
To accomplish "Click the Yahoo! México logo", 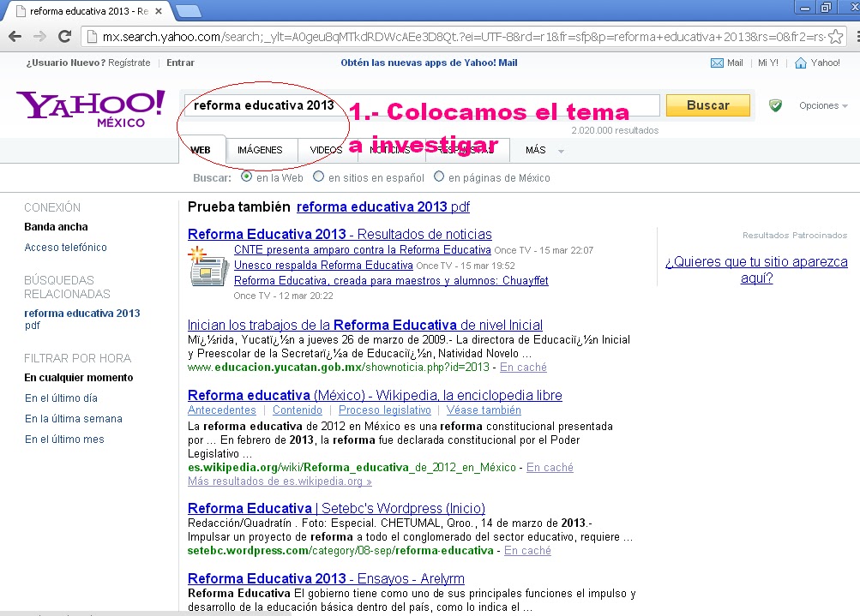I will pos(91,109).
